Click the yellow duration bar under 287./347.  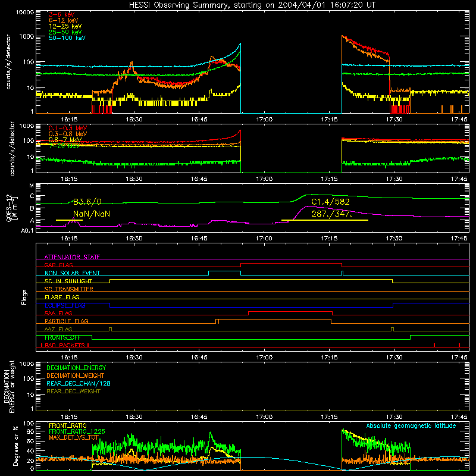tap(325, 220)
